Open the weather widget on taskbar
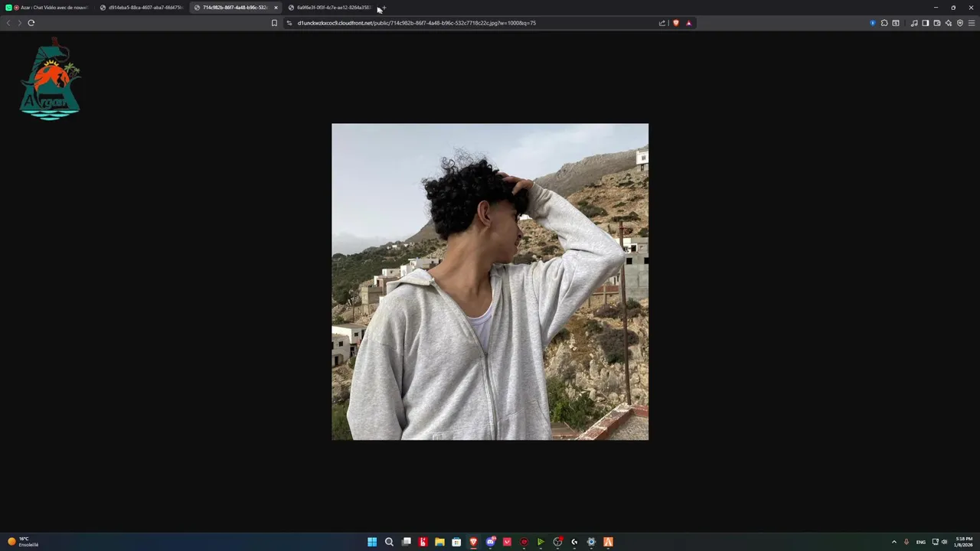This screenshot has height=551, width=980. 23,542
